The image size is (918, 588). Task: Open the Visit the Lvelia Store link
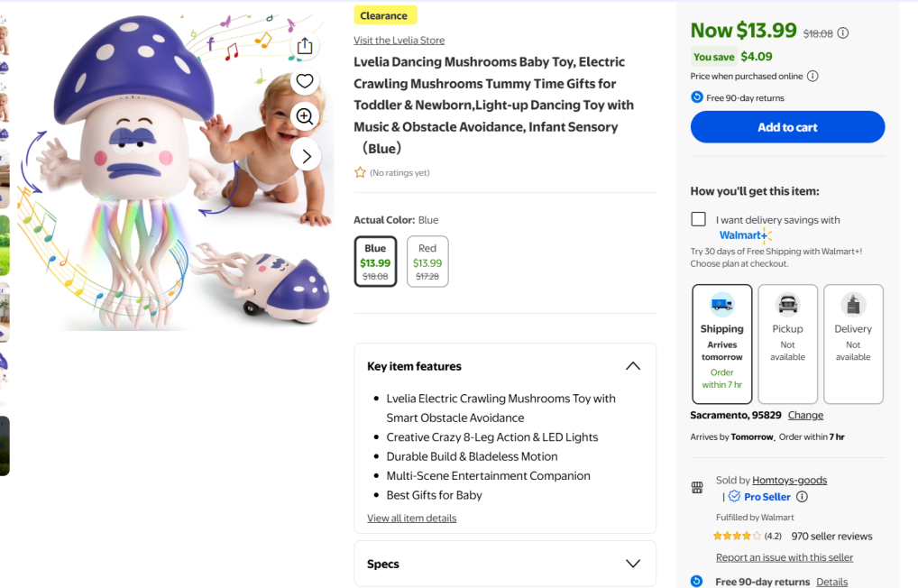[x=399, y=40]
